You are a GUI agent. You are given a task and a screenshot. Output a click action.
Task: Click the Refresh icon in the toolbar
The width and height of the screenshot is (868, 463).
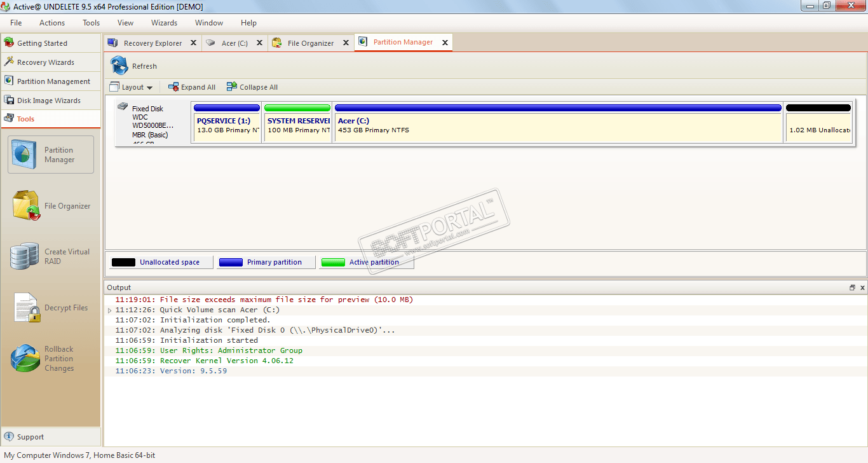click(x=119, y=66)
